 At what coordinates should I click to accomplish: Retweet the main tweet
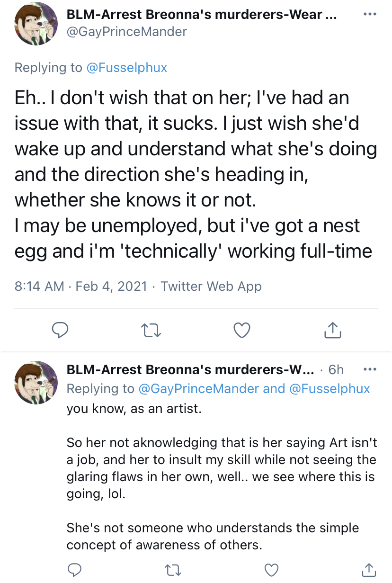151,330
